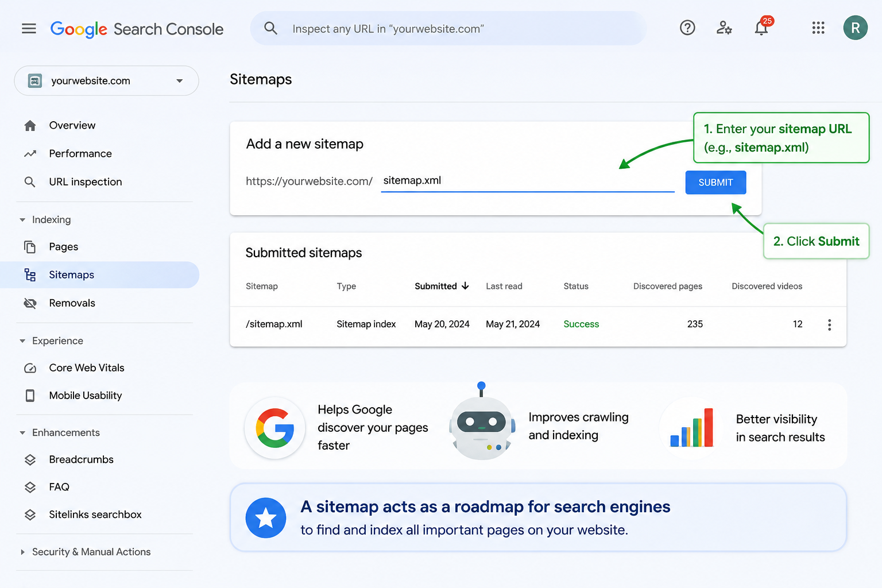Open the account avatar R

pyautogui.click(x=856, y=28)
